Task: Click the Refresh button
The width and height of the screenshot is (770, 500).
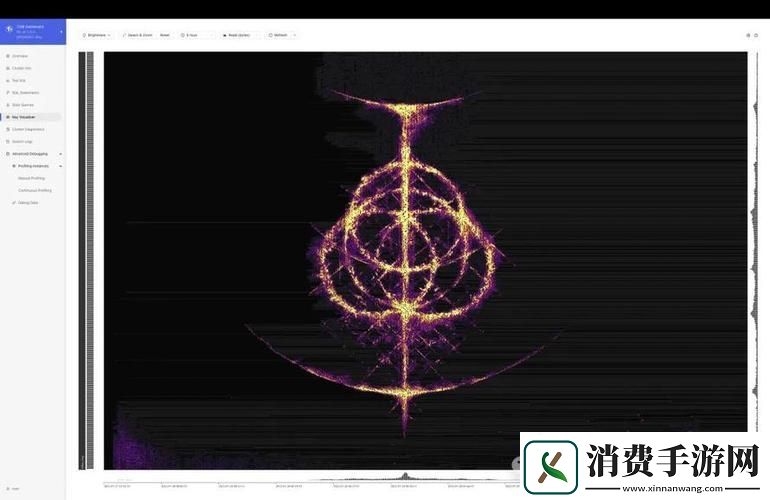Action: coord(278,35)
